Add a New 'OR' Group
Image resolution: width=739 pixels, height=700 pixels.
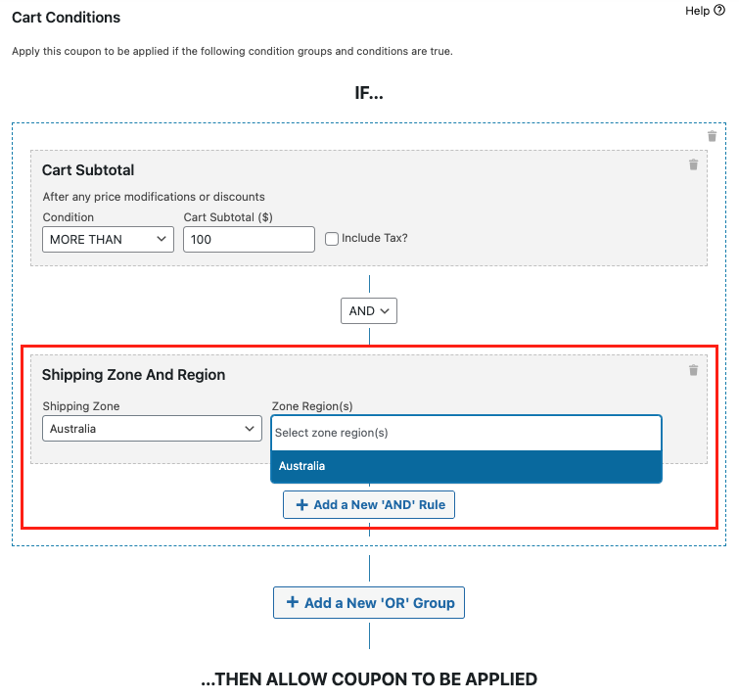(x=369, y=602)
